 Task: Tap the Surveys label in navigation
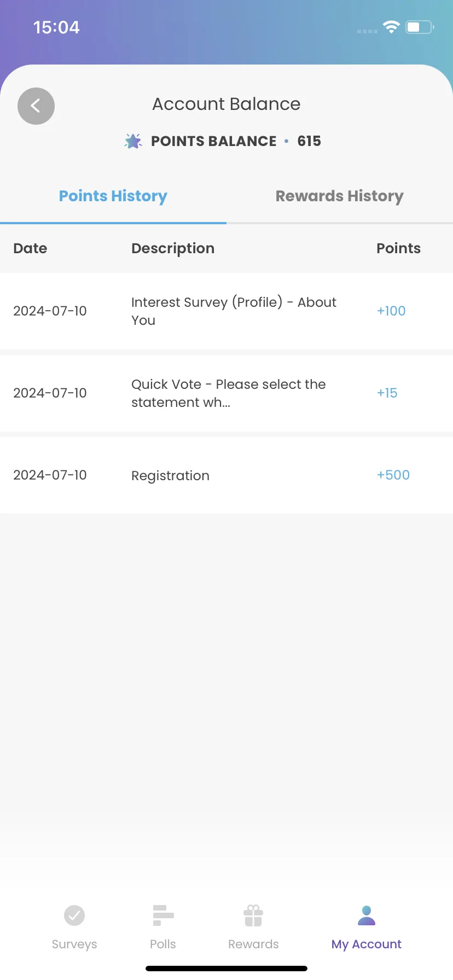pos(74,944)
